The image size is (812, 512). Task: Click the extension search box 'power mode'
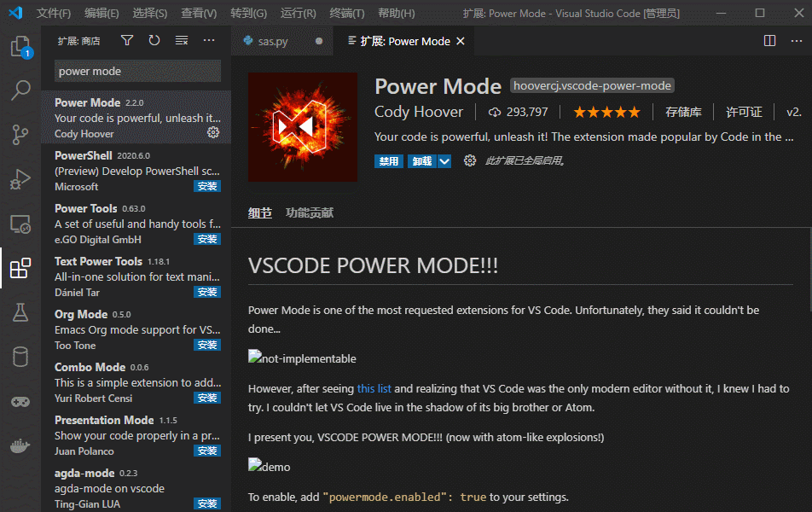click(x=138, y=71)
